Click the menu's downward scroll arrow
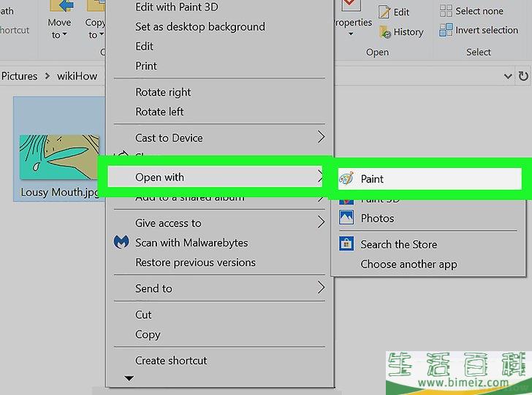The image size is (532, 395). point(129,378)
